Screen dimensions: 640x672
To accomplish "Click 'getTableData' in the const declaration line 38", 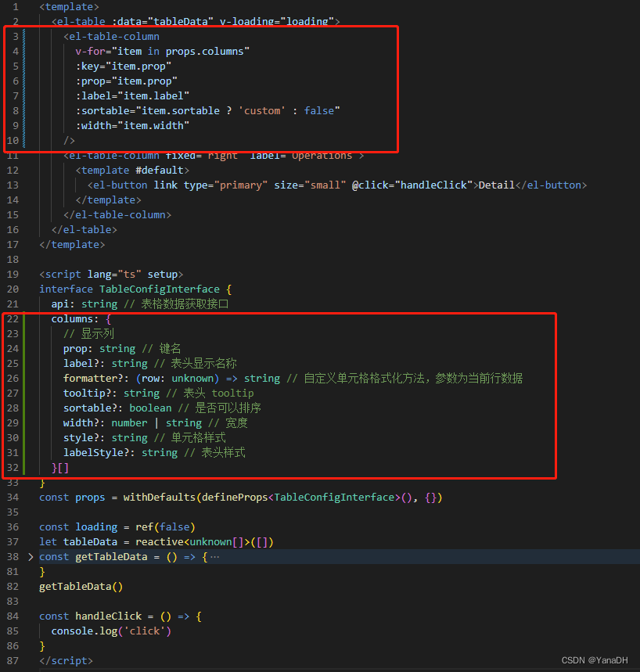I will coord(111,557).
